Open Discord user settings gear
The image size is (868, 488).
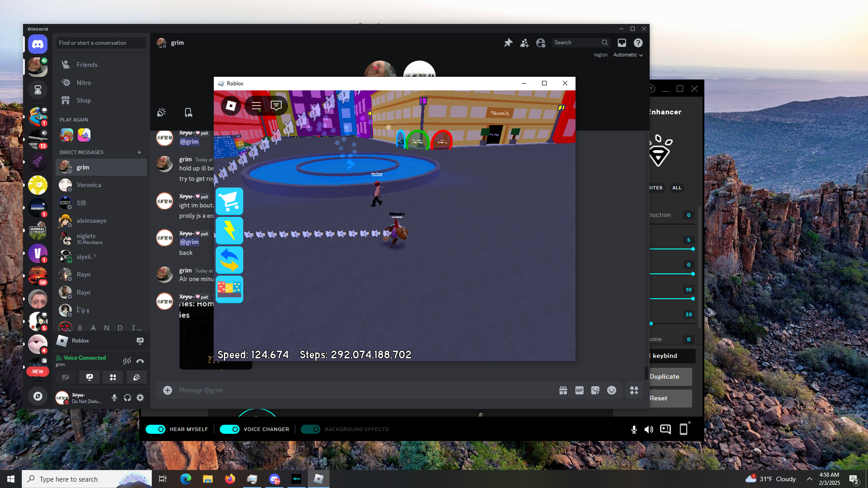click(x=140, y=398)
